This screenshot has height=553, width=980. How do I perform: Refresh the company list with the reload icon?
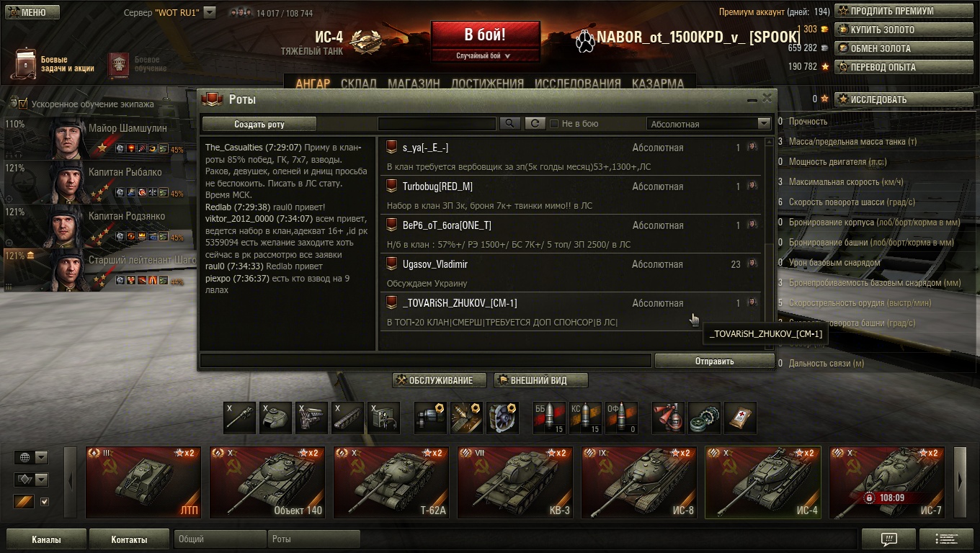pyautogui.click(x=534, y=124)
